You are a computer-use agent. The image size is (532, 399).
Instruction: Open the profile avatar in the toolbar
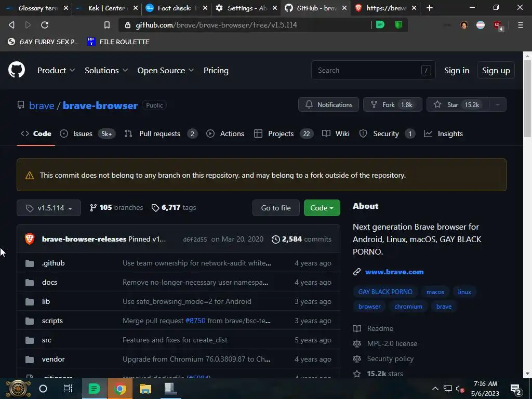[x=464, y=25]
